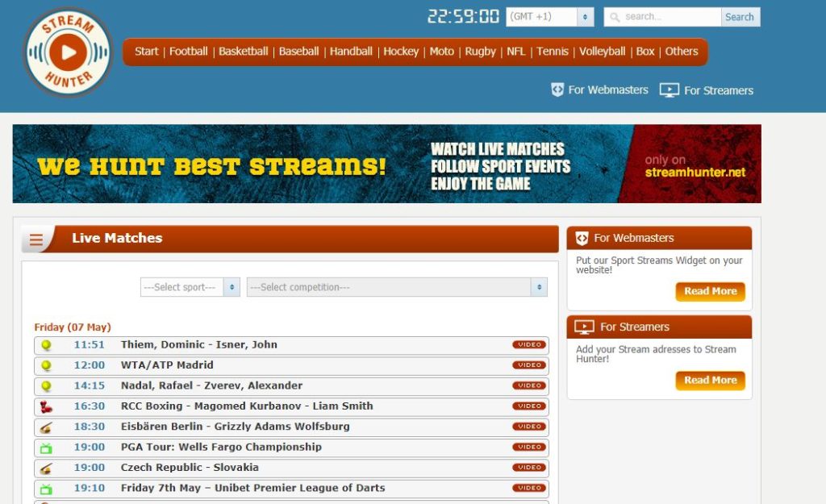Screen dimensions: 826x504
Task: Click the sidebar For Streamers panel icon
Action: pos(584,327)
